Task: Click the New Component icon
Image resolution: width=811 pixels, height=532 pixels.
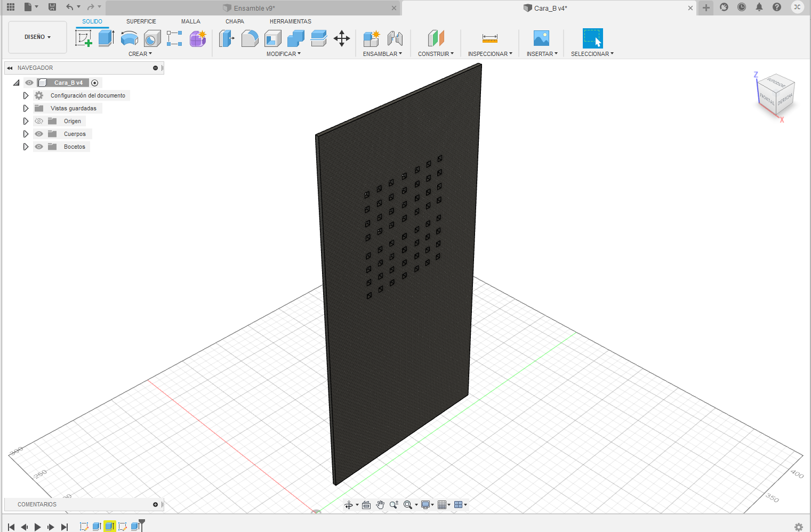Action: (372, 38)
